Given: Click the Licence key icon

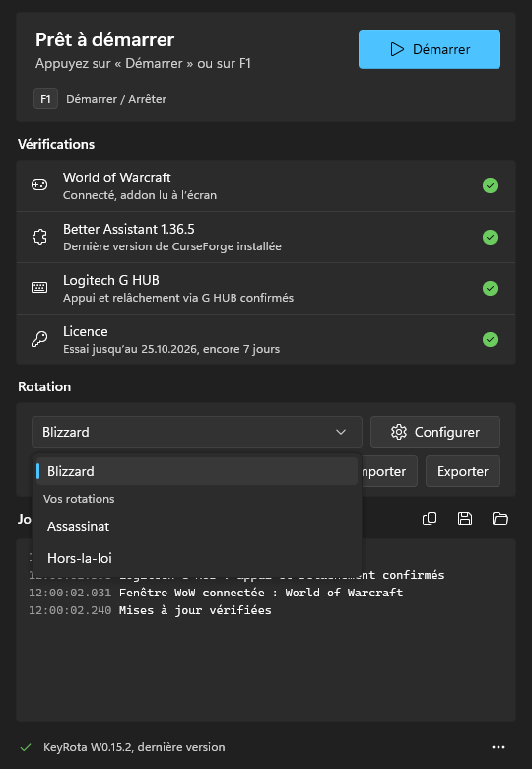Looking at the screenshot, I should pyautogui.click(x=39, y=339).
